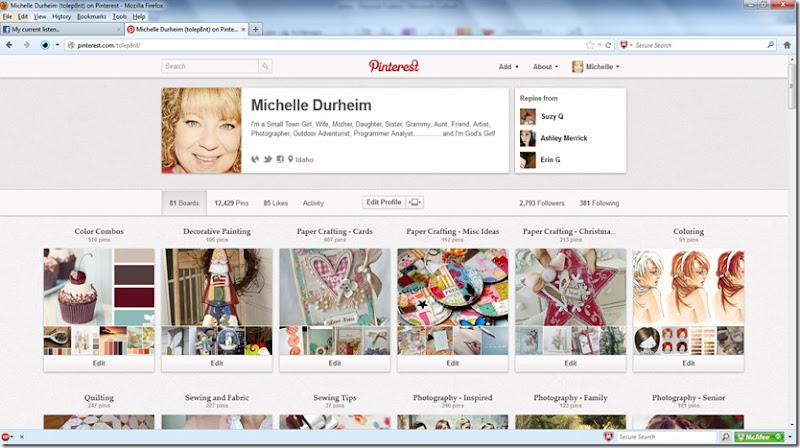The height and width of the screenshot is (448, 800).
Task: Open the dropdown arrow beside the round toolbar icon
Action: click(x=57, y=45)
